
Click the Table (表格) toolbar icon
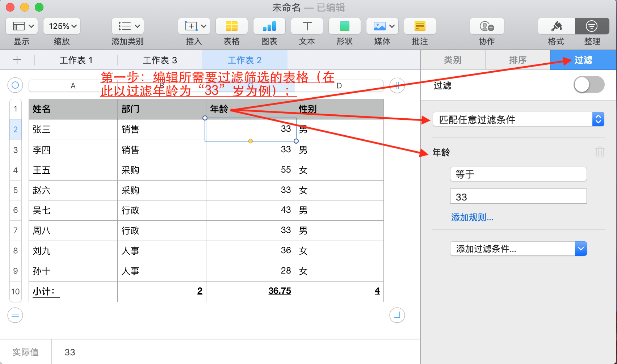pos(231,26)
